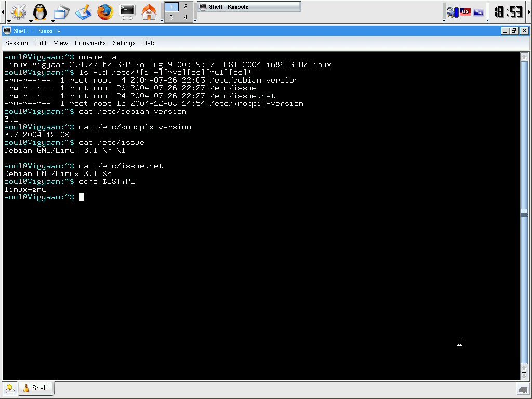Click the panel clock showing 8:53
This screenshot has width=532, height=399.
point(508,12)
